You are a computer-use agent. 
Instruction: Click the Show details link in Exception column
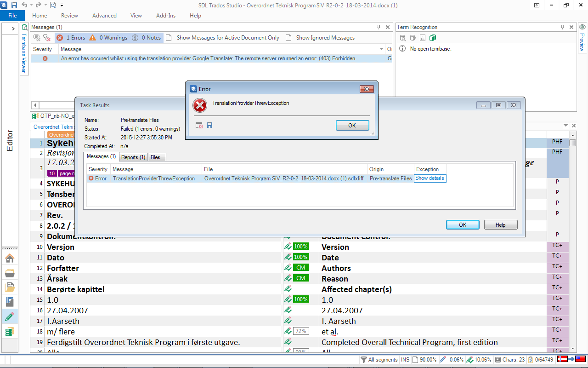point(430,178)
